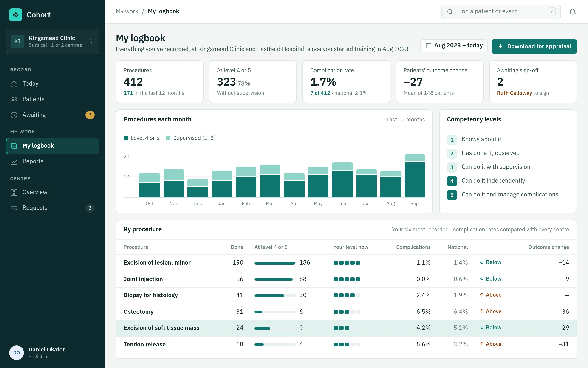
Task: Click the Procedures 412 card
Action: pos(160,82)
